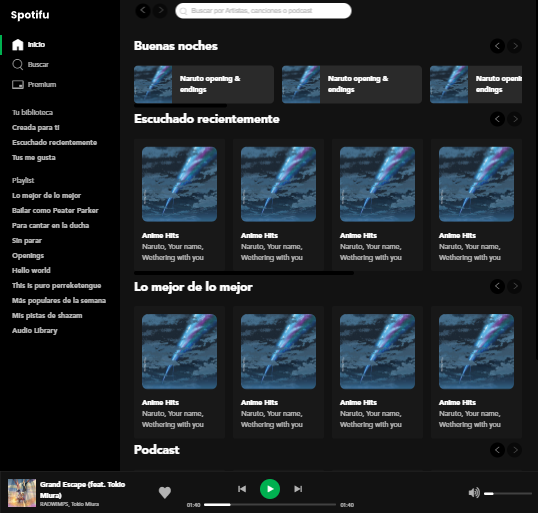Open Buscar menu label in sidebar
This screenshot has width=538, height=513.
point(38,65)
